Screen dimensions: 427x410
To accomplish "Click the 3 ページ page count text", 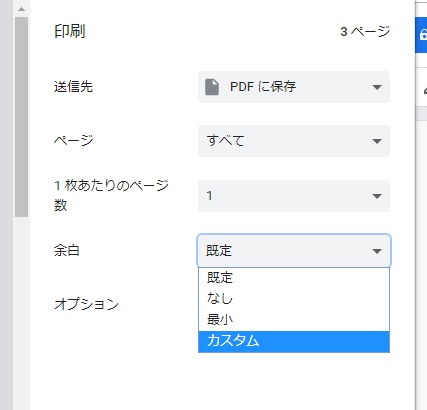I will (x=365, y=32).
